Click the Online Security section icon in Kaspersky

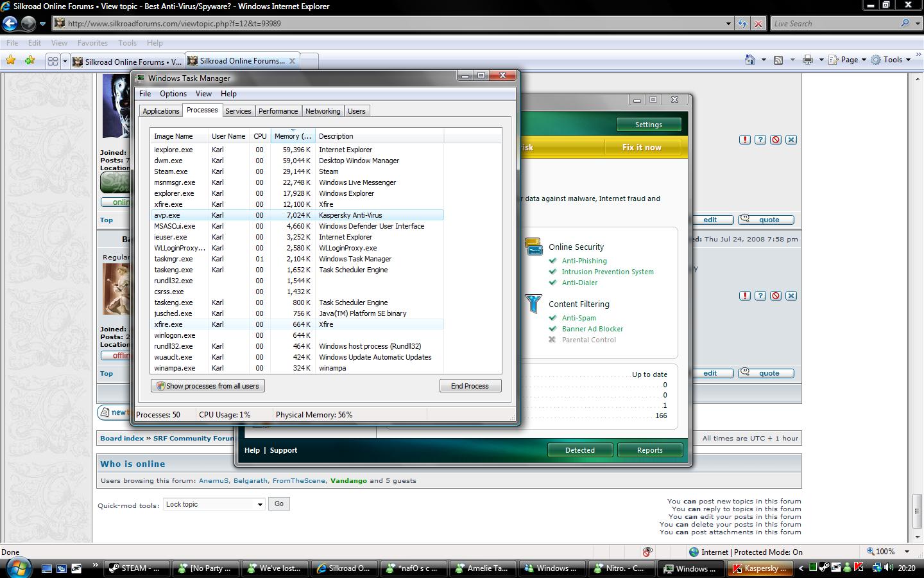pyautogui.click(x=533, y=247)
